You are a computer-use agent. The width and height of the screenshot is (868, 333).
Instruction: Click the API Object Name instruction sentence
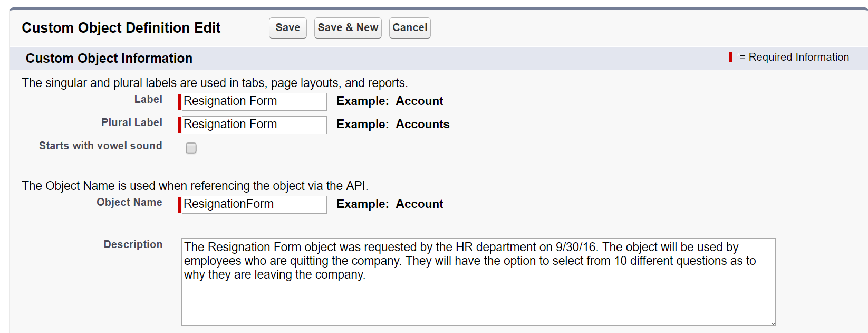click(195, 186)
